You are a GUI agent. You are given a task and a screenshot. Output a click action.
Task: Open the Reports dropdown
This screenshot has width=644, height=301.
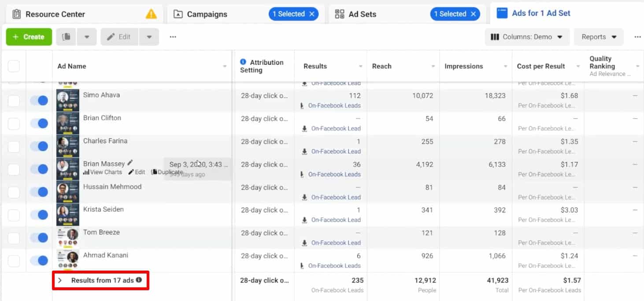click(x=598, y=37)
